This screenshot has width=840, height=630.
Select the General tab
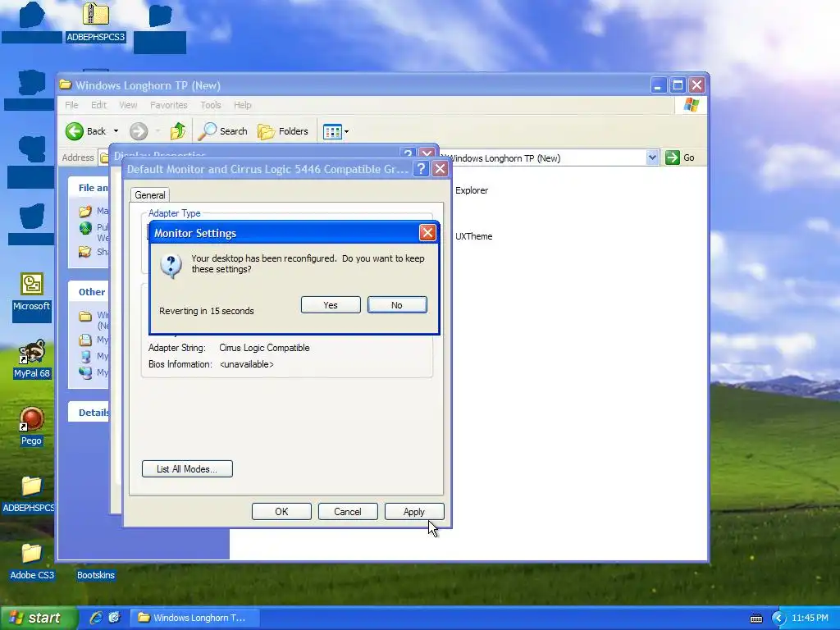pyautogui.click(x=150, y=195)
